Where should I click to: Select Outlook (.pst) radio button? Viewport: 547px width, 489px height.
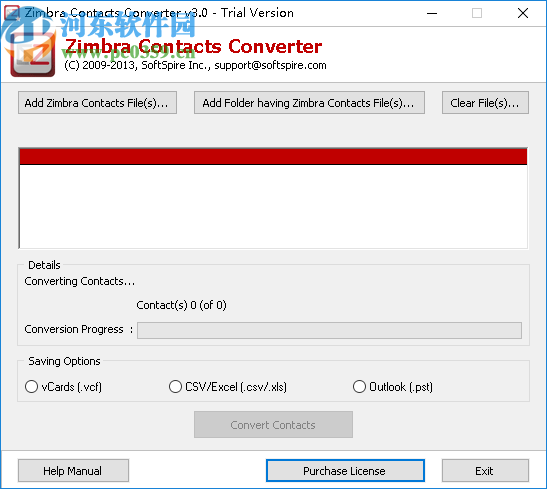point(392,386)
